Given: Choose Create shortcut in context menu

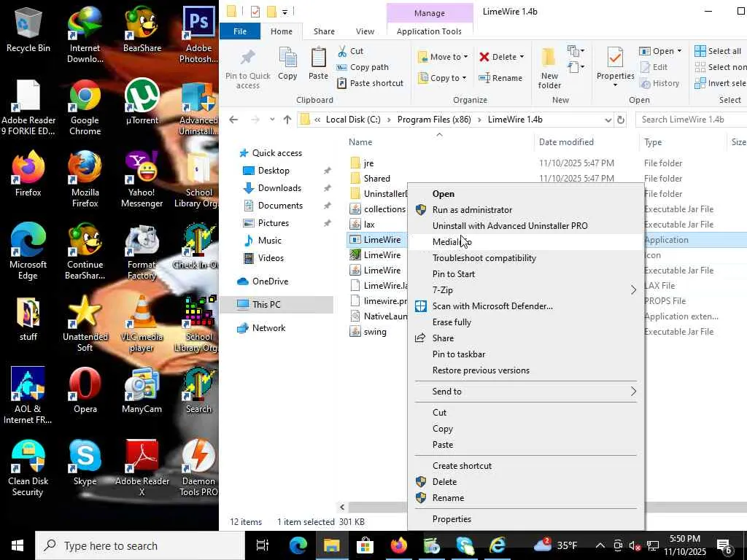Looking at the screenshot, I should pos(462,466).
